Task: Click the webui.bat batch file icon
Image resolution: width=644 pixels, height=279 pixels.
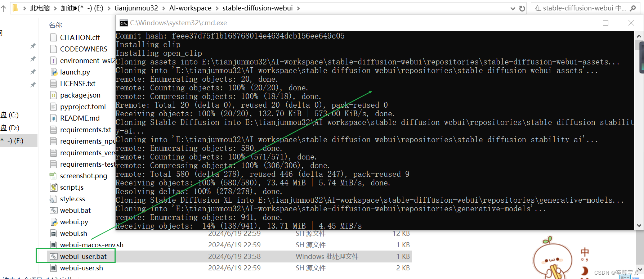Action: click(54, 210)
